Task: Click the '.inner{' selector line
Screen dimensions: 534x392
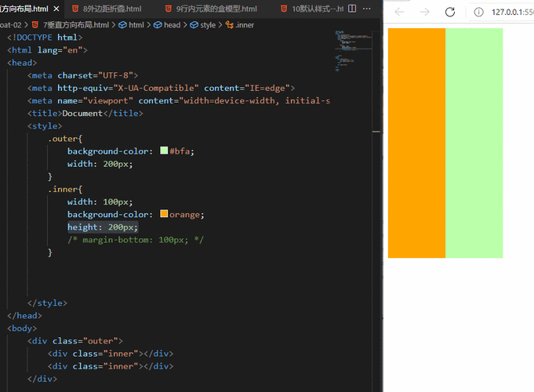Action: click(65, 190)
